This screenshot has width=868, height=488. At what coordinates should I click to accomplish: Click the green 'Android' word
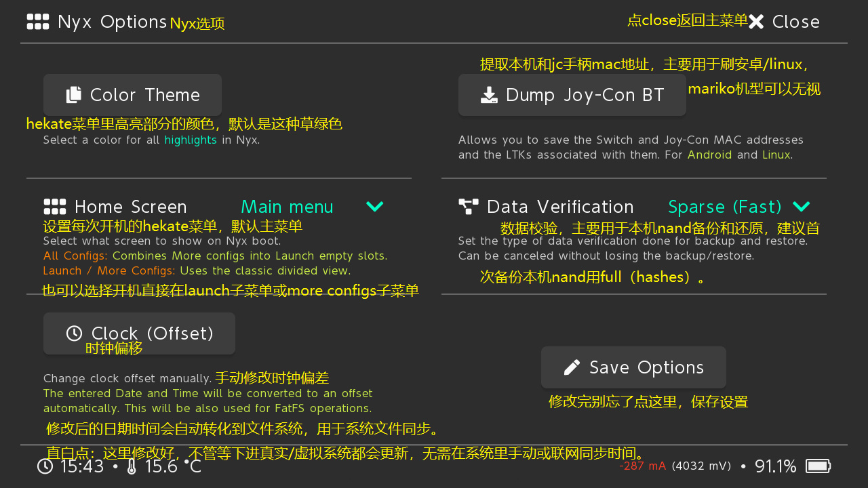pyautogui.click(x=710, y=155)
